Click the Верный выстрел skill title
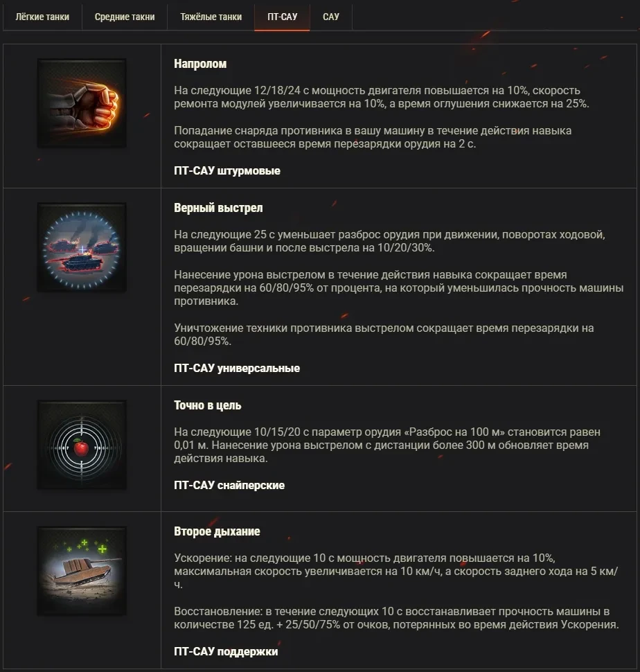Image resolution: width=640 pixels, height=672 pixels. [218, 208]
